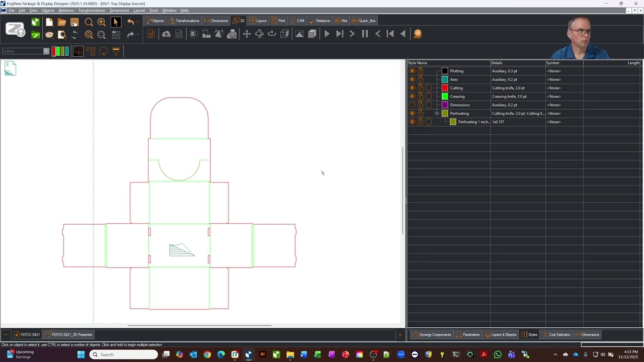
Task: Hide the Axes style with eye icon
Action: (x=412, y=79)
